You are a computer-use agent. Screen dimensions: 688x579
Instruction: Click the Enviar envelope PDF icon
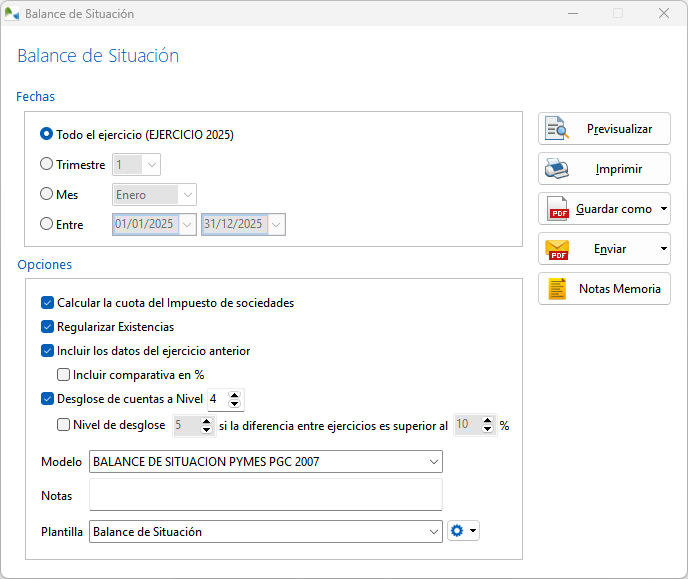pos(556,249)
